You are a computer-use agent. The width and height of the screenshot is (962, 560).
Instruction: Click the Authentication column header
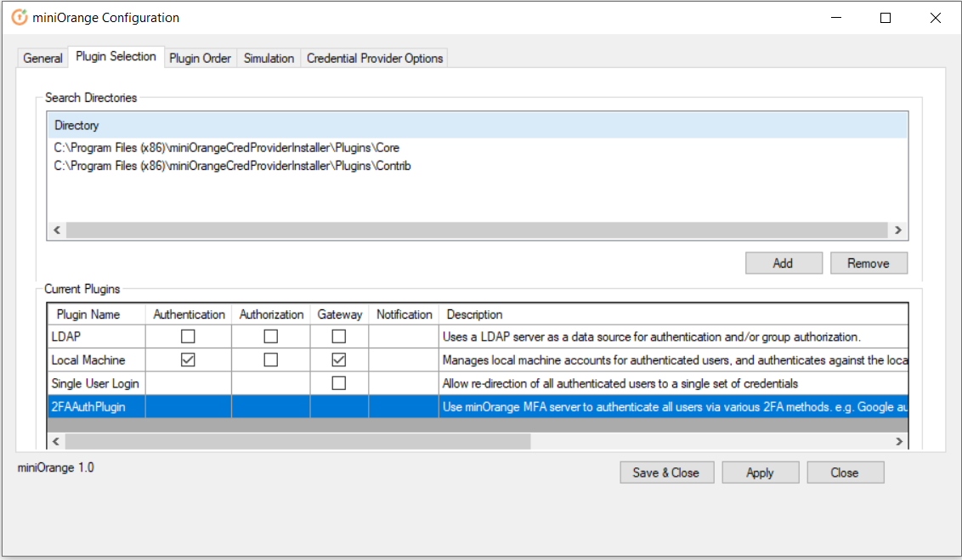(x=189, y=314)
